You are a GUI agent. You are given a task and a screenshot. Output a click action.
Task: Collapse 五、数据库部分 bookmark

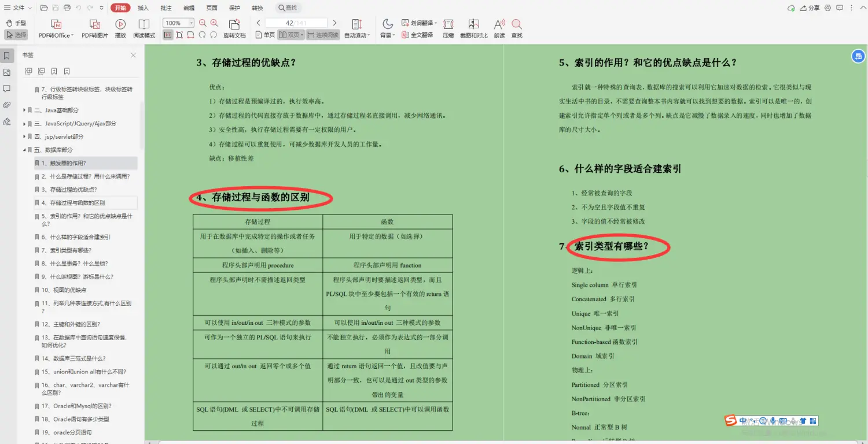(24, 150)
